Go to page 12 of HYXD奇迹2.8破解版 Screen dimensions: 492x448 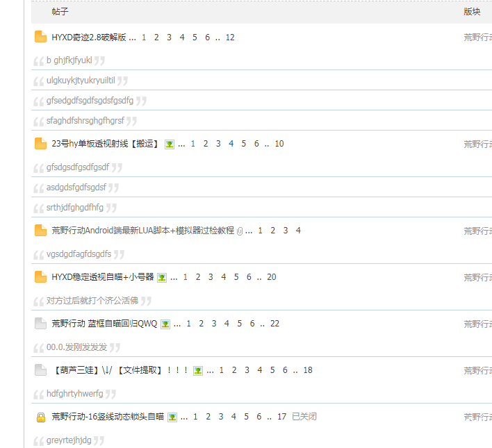[230, 38]
